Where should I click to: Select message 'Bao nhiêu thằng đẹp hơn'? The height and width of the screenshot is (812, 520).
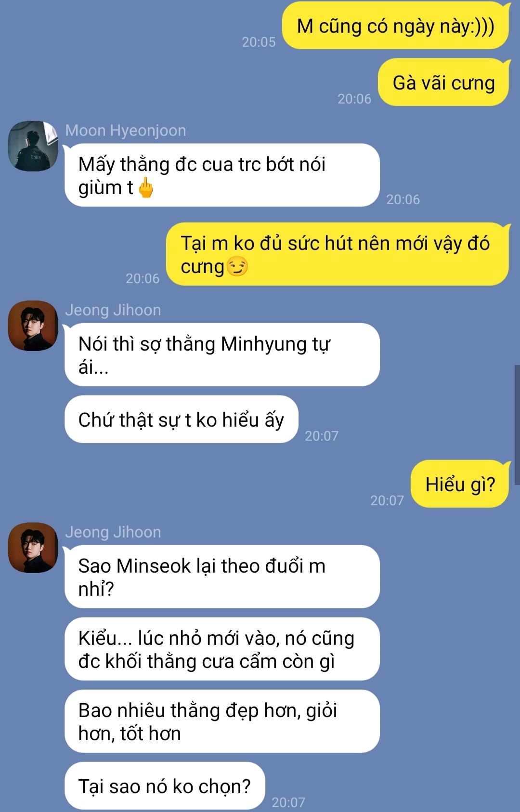click(x=222, y=721)
